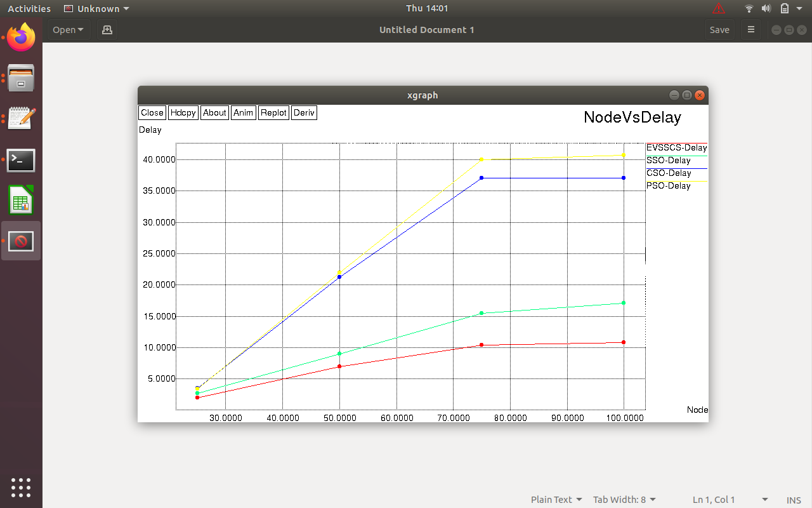Viewport: 812px width, 508px height.
Task: Open the Text Editor dock icon
Action: tap(21, 119)
